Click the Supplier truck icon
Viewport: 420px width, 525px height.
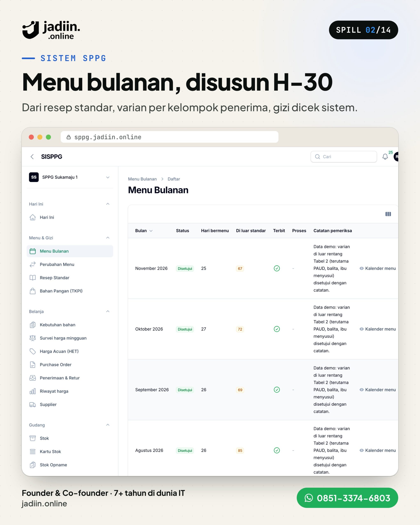33,404
